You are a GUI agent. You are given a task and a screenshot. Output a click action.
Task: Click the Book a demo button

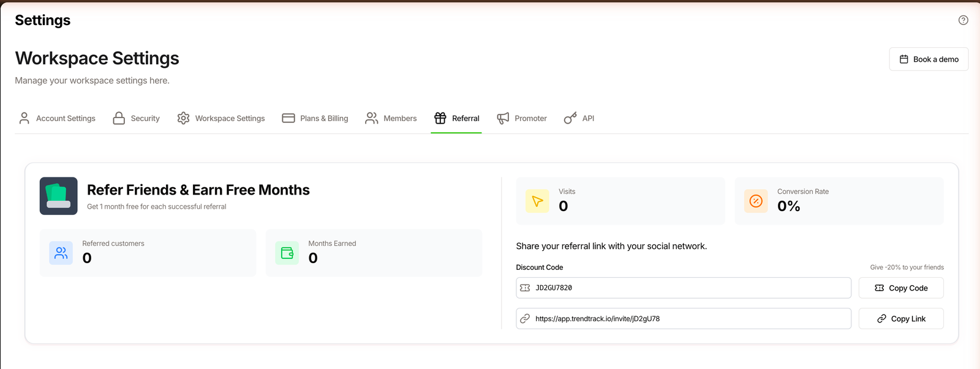point(929,59)
